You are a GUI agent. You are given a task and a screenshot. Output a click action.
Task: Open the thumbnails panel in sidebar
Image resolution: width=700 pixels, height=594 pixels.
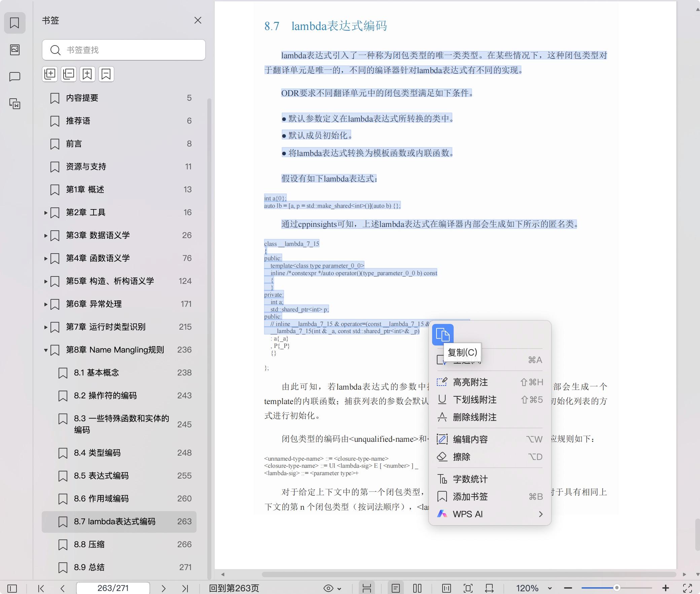(15, 50)
